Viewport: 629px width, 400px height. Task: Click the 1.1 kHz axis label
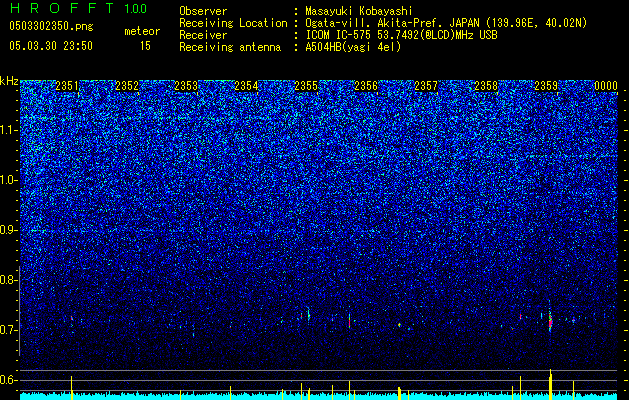coord(8,130)
